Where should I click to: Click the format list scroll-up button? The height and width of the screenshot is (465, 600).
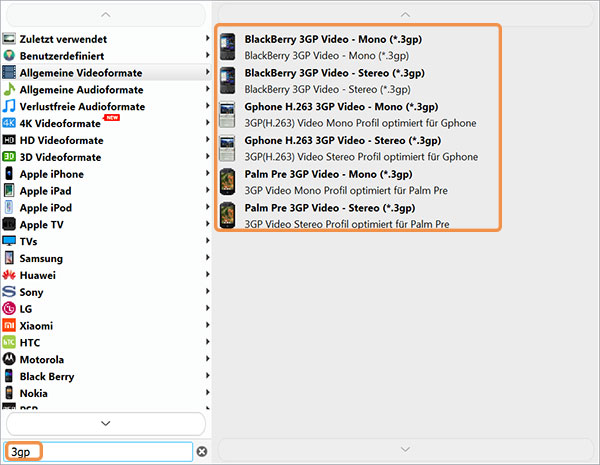point(405,15)
